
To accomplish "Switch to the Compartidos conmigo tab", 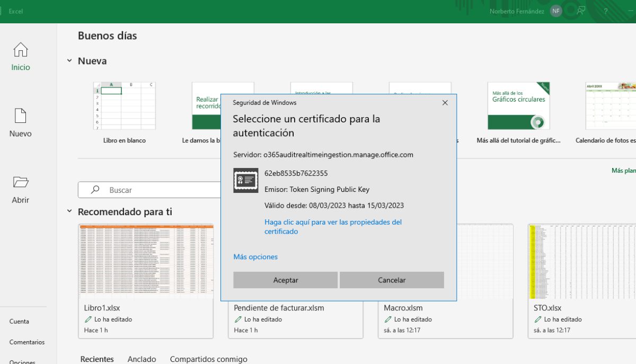I will (208, 359).
